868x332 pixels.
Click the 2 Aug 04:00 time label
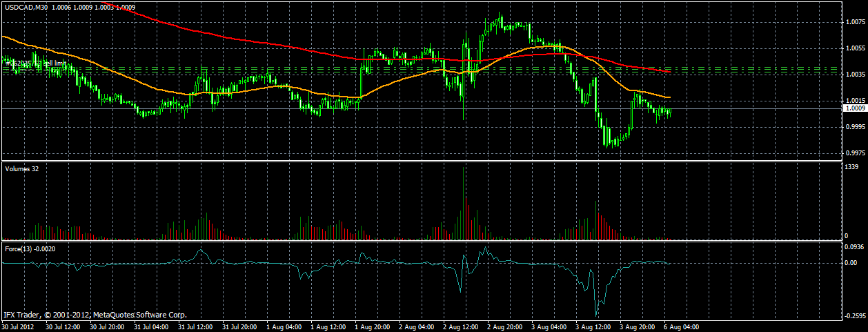pyautogui.click(x=415, y=326)
